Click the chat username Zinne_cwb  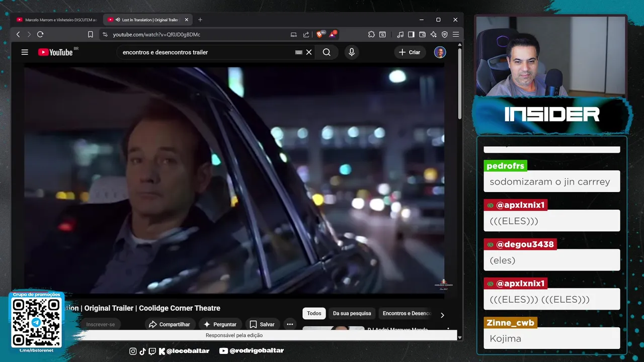pos(511,323)
